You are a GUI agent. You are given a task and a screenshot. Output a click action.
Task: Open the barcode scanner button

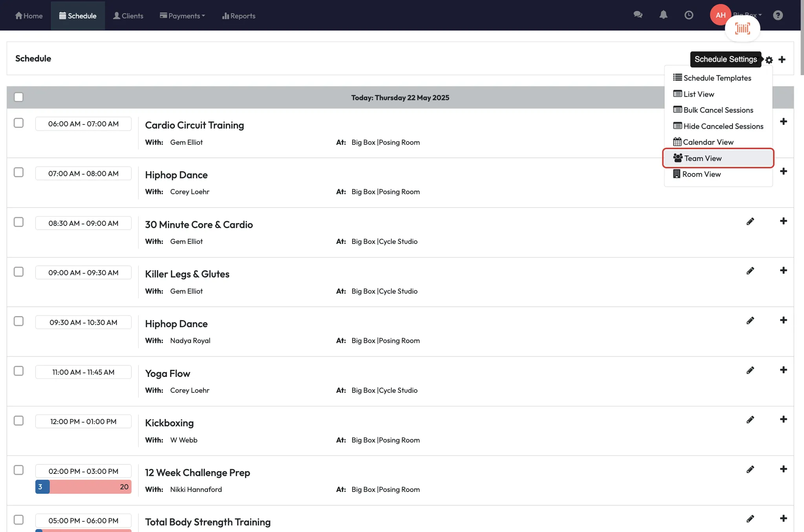tap(742, 28)
